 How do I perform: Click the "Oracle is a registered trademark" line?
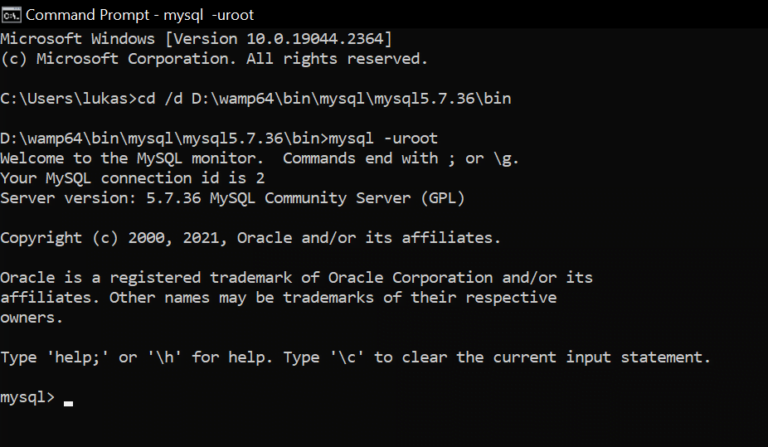pyautogui.click(x=297, y=277)
